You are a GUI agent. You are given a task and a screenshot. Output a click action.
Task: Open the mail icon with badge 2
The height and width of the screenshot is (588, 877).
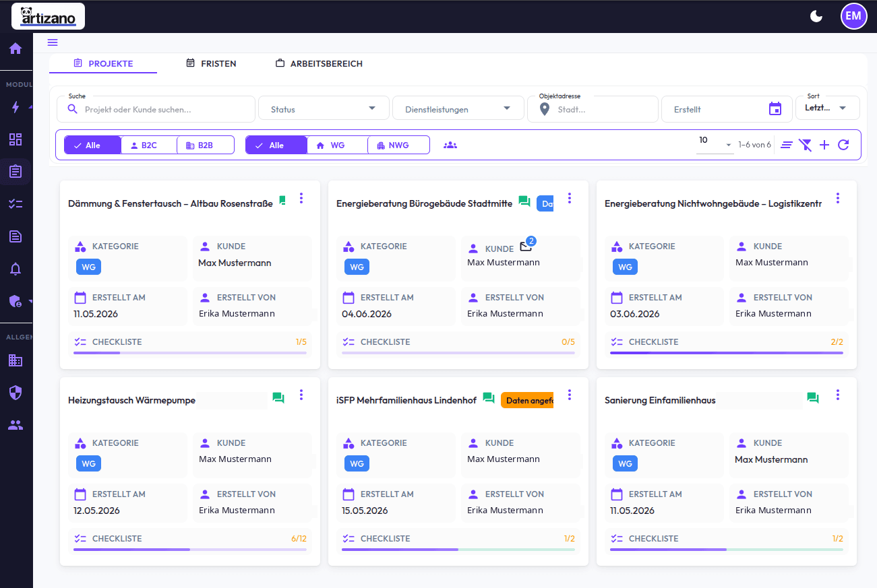(x=526, y=246)
